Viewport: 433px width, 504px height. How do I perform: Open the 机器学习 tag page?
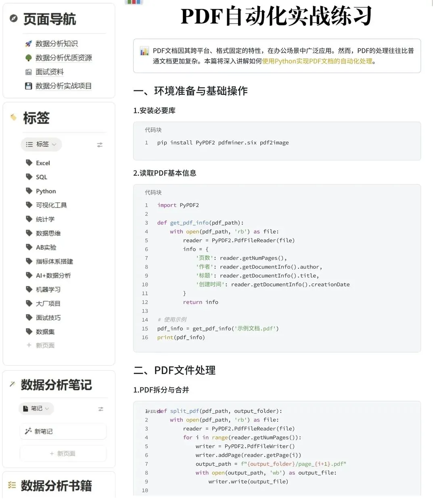[x=48, y=289]
